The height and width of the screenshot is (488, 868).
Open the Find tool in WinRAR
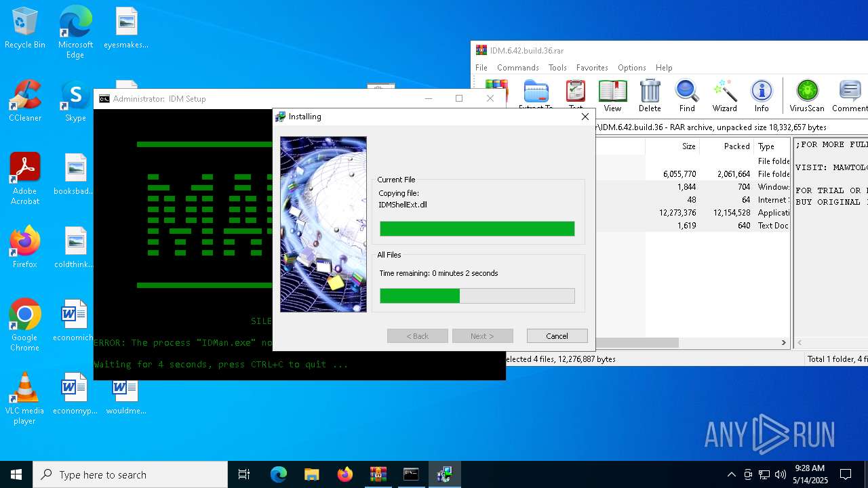point(687,96)
